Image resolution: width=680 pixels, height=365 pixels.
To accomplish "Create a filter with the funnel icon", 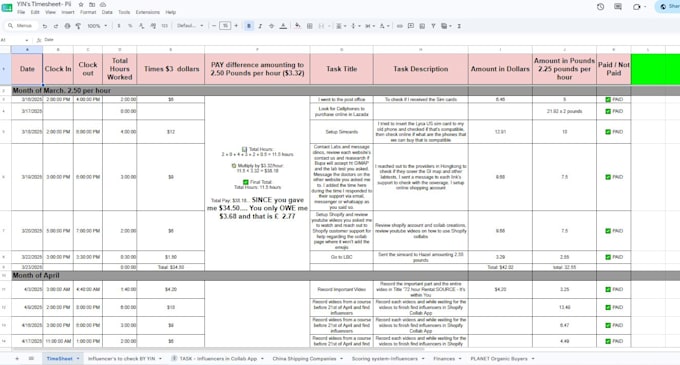I will pyautogui.click(x=433, y=26).
